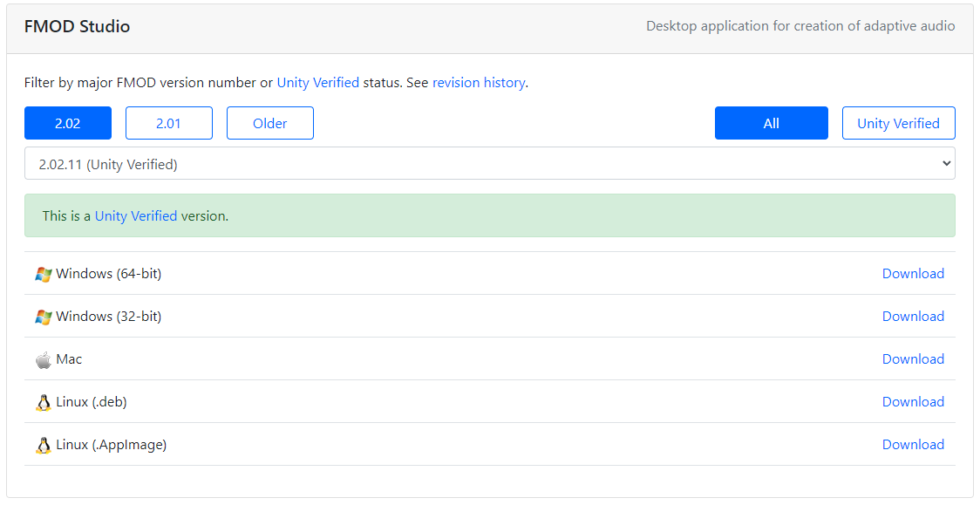This screenshot has height=505, width=980.
Task: Download the Mac version
Action: (913, 358)
